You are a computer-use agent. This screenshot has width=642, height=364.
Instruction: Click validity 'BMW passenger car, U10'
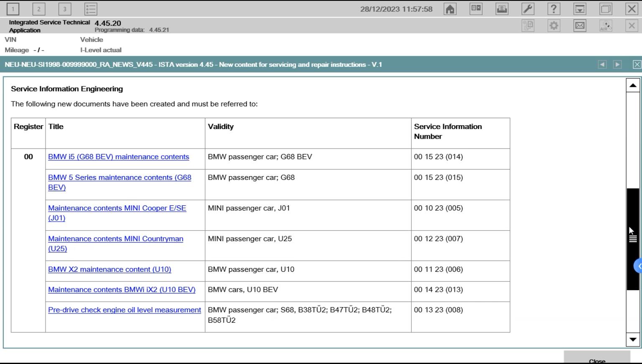pyautogui.click(x=251, y=270)
